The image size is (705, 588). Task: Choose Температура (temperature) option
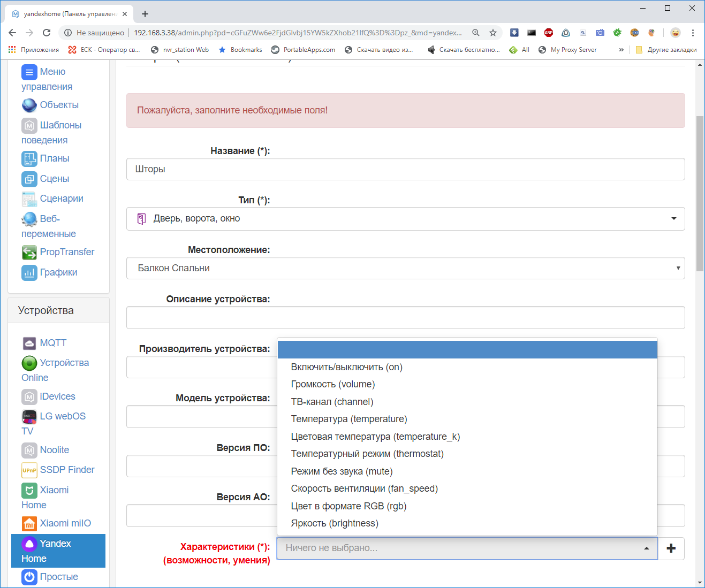467,419
